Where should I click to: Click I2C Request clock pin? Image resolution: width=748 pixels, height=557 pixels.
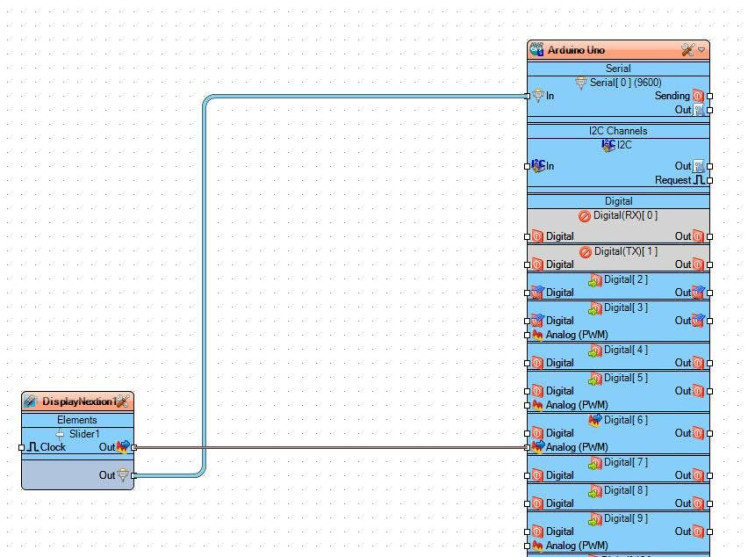tap(699, 180)
